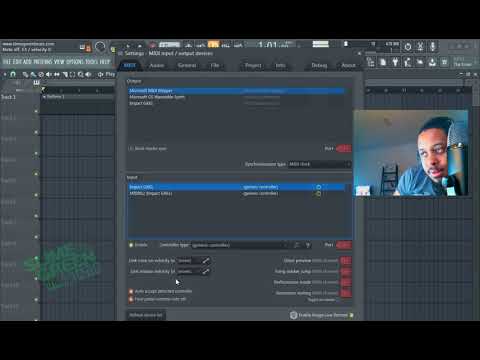Edit the release velocity curve

pyautogui.click(x=206, y=271)
